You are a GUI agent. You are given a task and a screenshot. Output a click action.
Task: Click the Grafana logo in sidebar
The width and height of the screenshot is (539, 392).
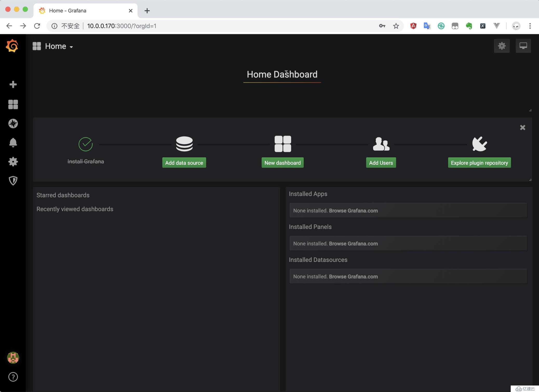point(12,46)
